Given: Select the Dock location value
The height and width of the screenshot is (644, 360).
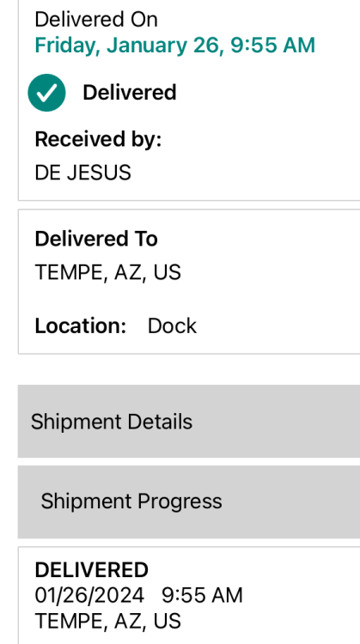Looking at the screenshot, I should pyautogui.click(x=172, y=325).
